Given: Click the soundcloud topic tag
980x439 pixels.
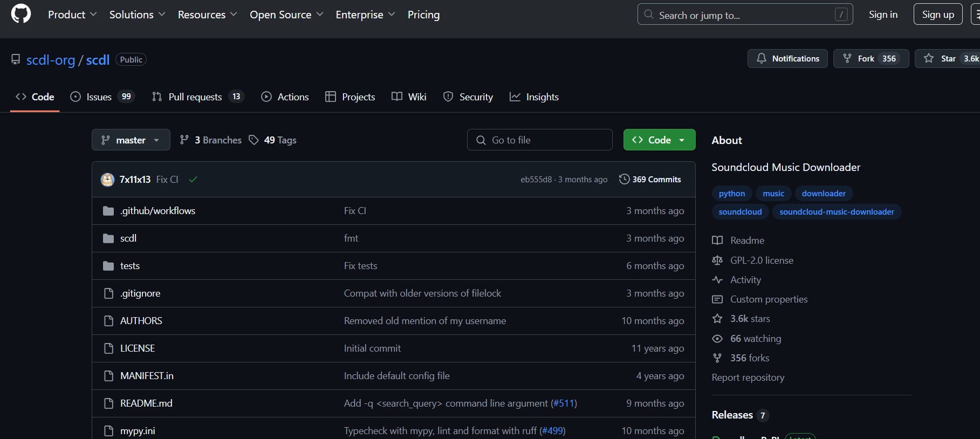Looking at the screenshot, I should (740, 212).
